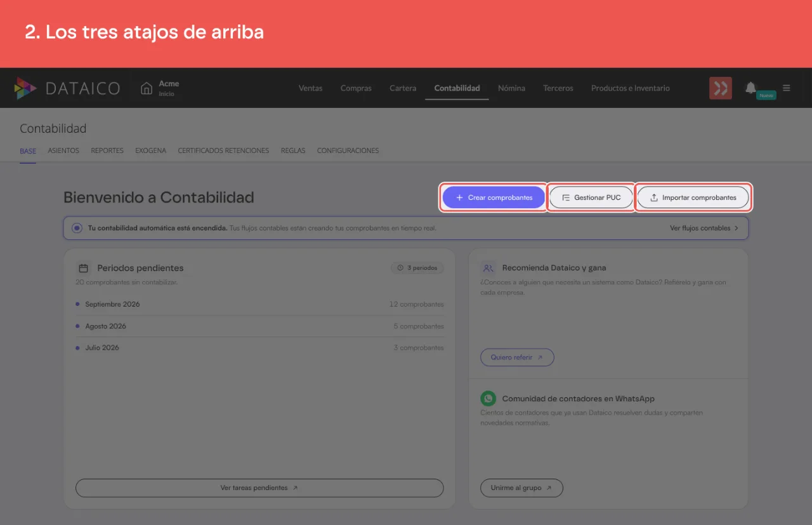Click the radio indicator in automatic accounting banner
This screenshot has width=812, height=525.
77,228
